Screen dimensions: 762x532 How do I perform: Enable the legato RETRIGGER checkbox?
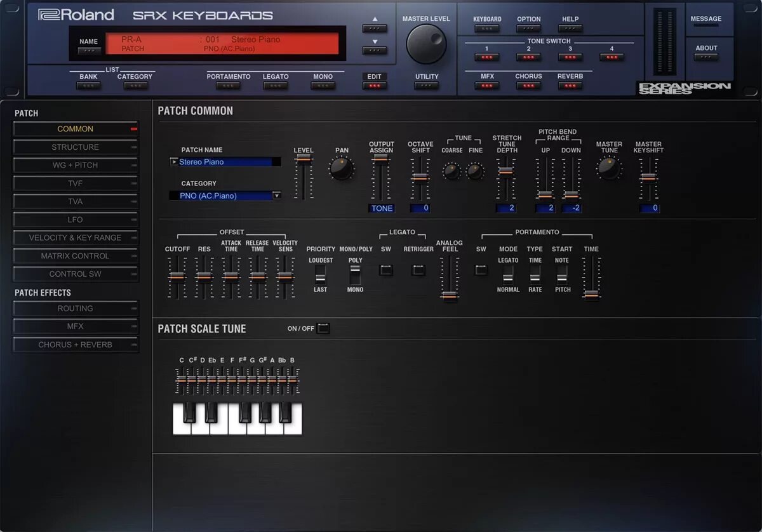click(418, 270)
